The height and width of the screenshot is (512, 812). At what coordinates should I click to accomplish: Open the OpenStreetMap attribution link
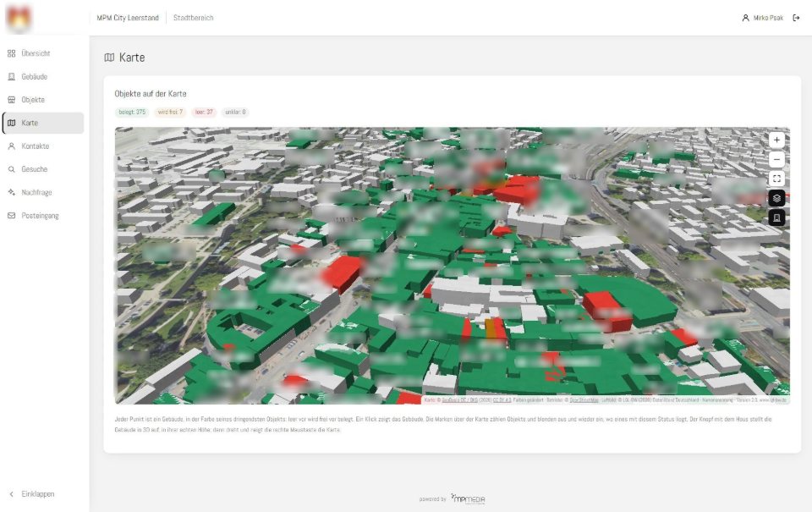point(584,400)
